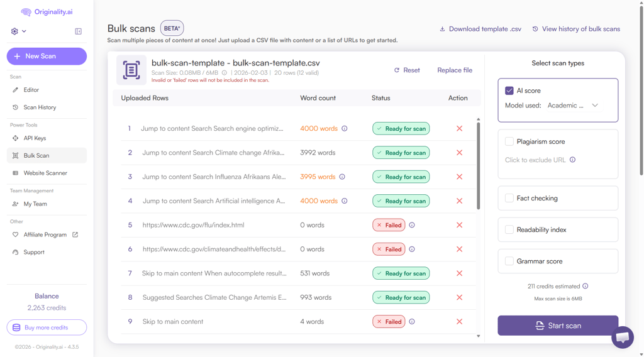644x357 pixels.
Task: Click to exclude URL text
Action: pyautogui.click(x=535, y=160)
